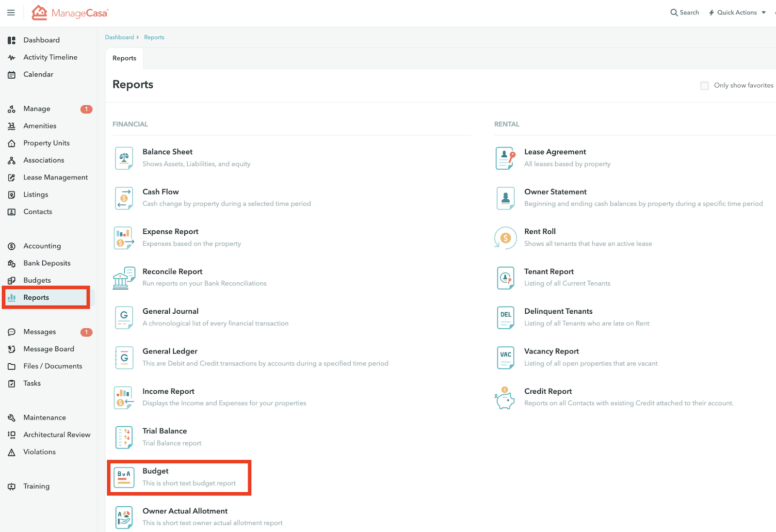The image size is (776, 532).
Task: Select the Reports tab
Action: tap(124, 58)
